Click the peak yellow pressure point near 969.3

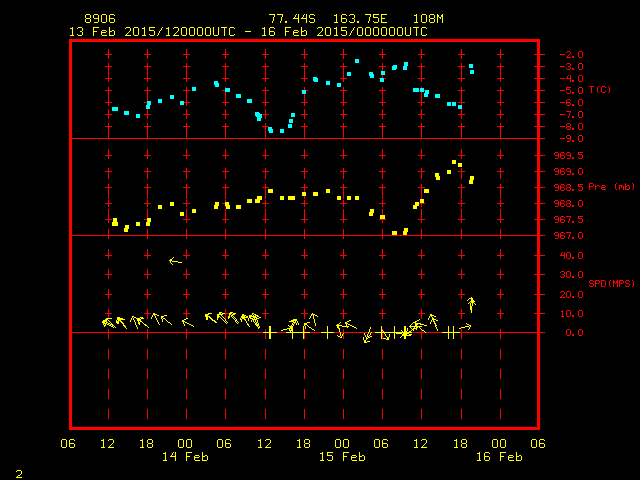pyautogui.click(x=454, y=162)
